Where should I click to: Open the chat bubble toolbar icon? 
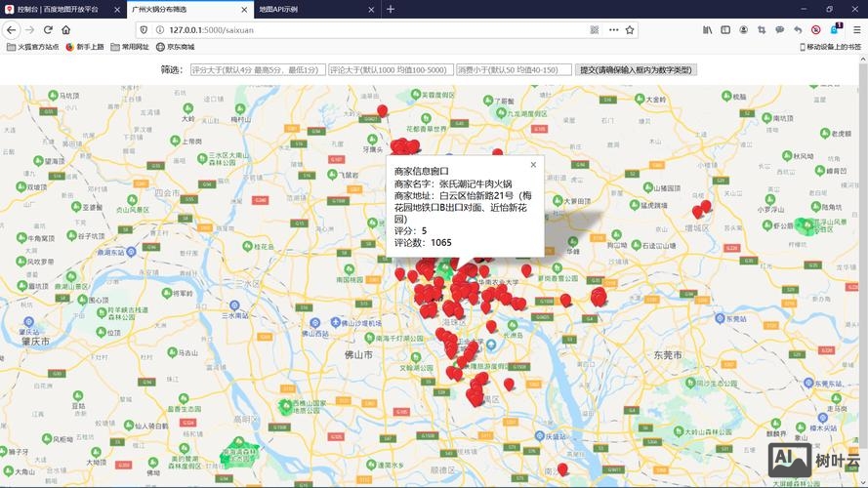(x=779, y=30)
